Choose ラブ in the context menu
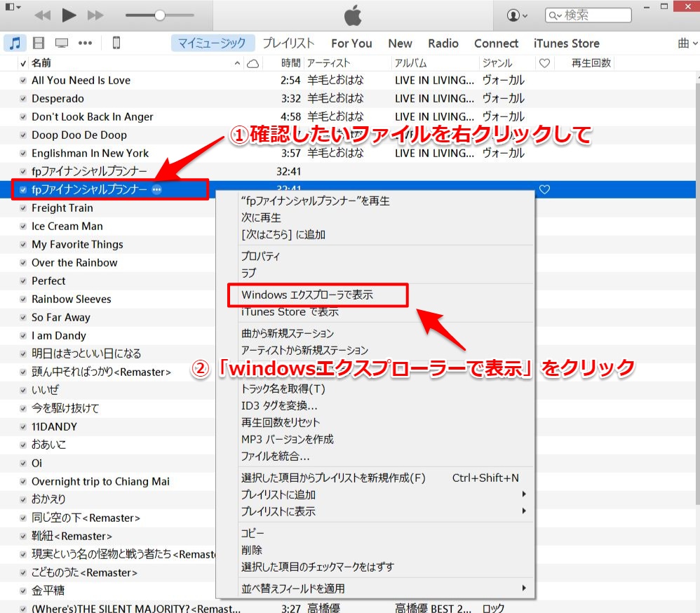 tap(249, 273)
